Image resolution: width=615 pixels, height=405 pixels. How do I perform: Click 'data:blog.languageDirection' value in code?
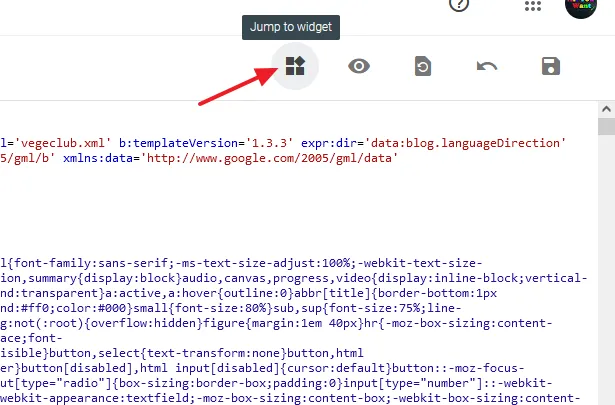[x=465, y=143]
